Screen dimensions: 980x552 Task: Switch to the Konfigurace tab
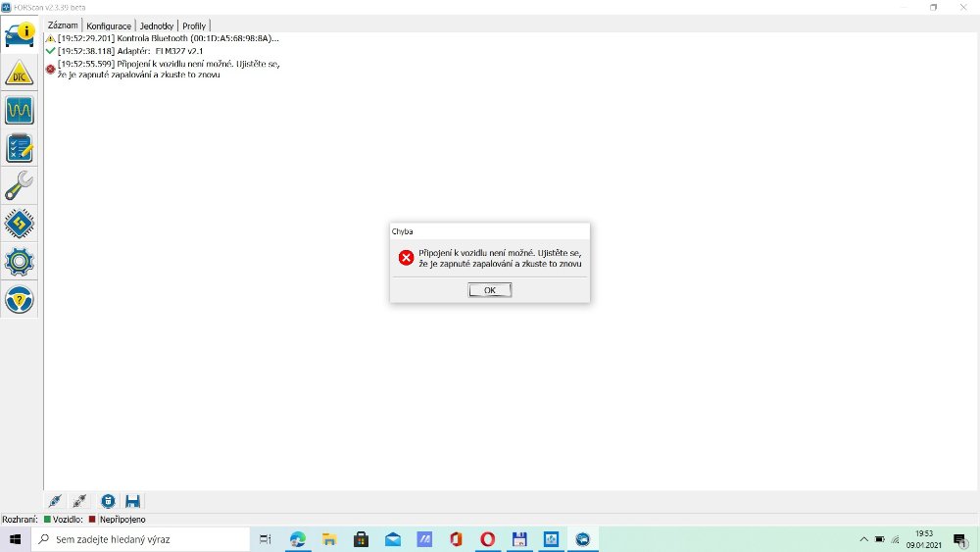pyautogui.click(x=109, y=25)
